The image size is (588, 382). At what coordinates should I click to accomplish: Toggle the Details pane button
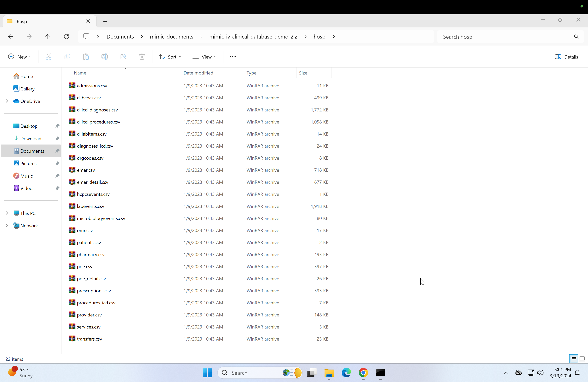(566, 57)
